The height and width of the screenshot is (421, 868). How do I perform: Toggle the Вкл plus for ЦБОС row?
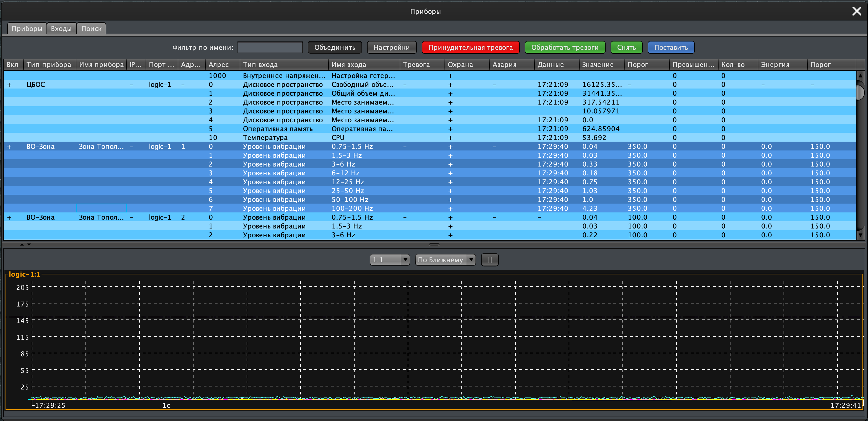click(x=9, y=85)
